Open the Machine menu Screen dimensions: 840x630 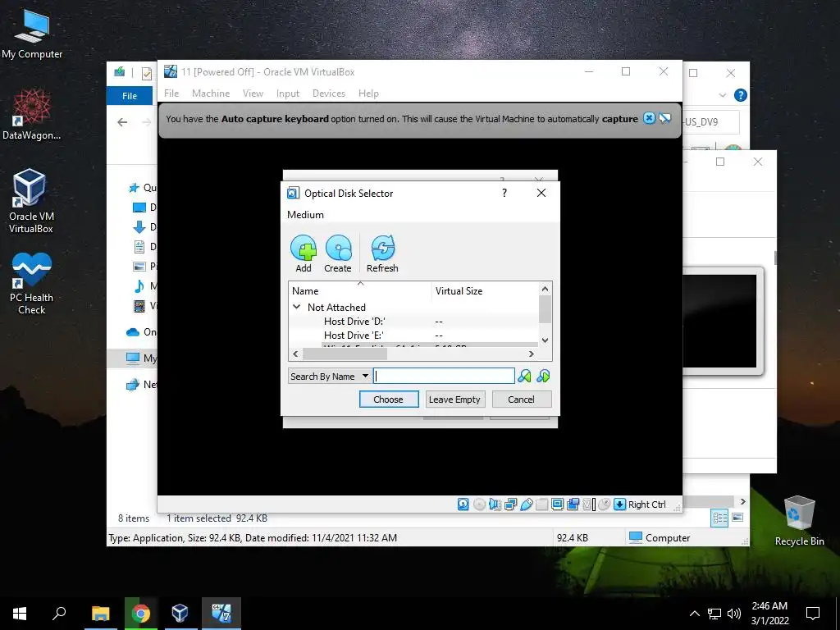(211, 94)
